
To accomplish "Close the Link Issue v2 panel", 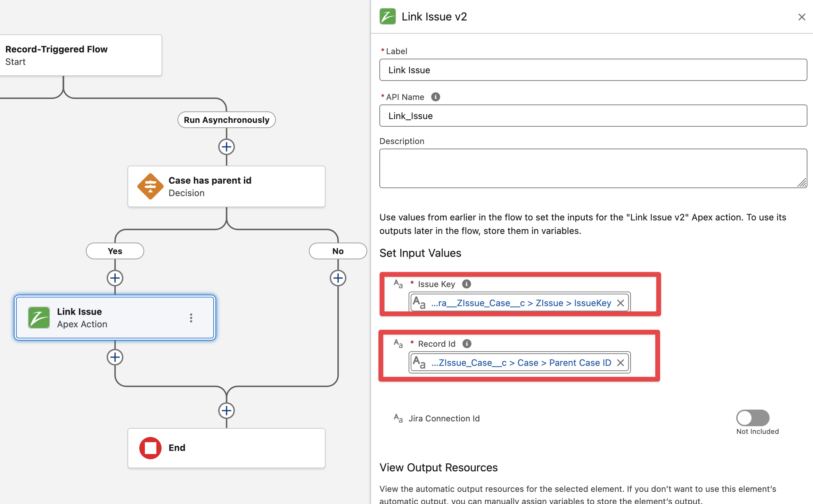I will [802, 17].
